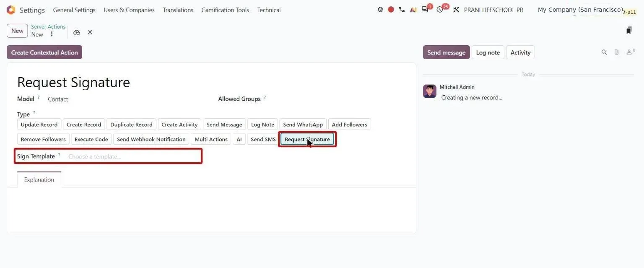Select Create Record type
Image resolution: width=644 pixels, height=268 pixels.
click(x=84, y=125)
